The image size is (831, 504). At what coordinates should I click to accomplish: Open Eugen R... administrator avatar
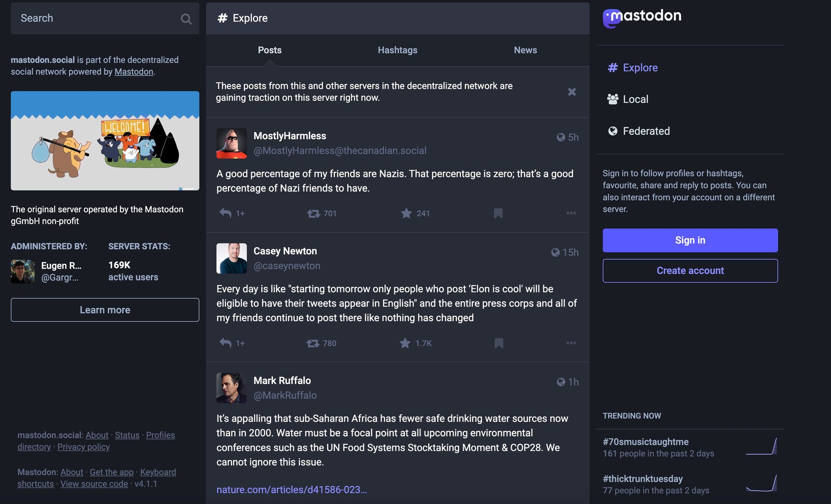[x=22, y=272]
